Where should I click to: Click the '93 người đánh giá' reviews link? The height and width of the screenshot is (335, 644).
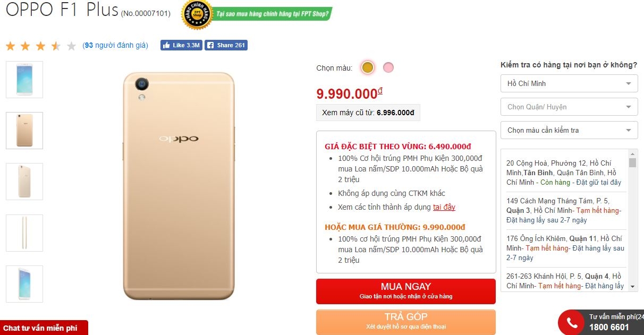click(x=115, y=45)
